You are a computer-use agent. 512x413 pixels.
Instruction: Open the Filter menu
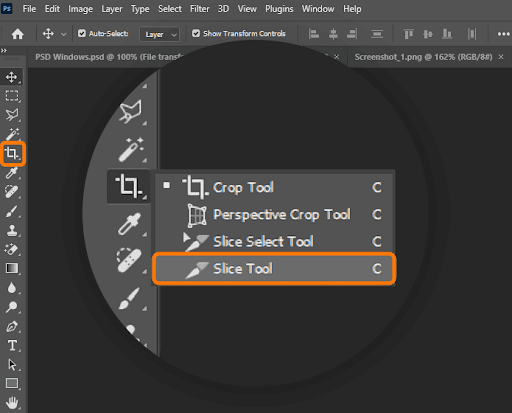(x=199, y=9)
